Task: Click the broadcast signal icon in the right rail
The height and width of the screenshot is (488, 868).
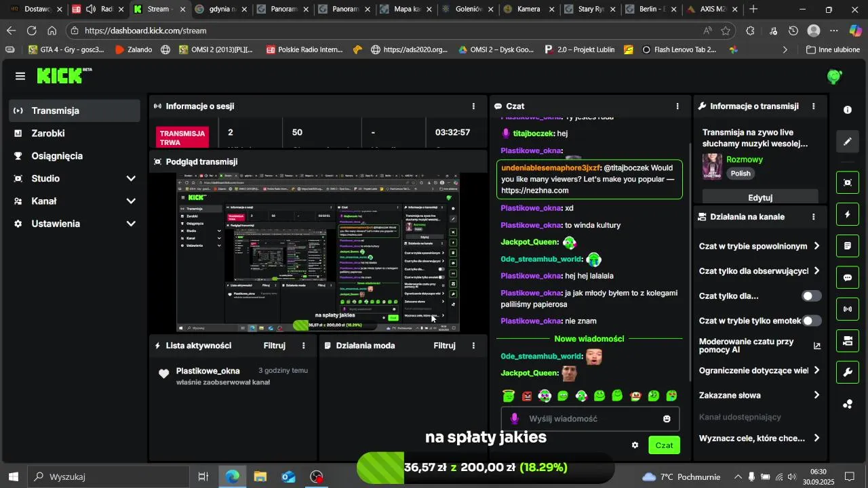Action: click(x=848, y=309)
